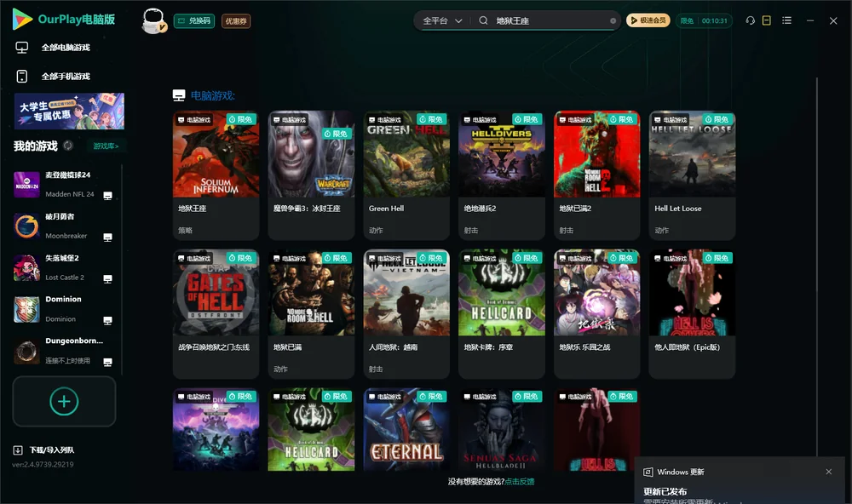Clear the search box text
Image resolution: width=852 pixels, height=504 pixels.
coord(613,20)
